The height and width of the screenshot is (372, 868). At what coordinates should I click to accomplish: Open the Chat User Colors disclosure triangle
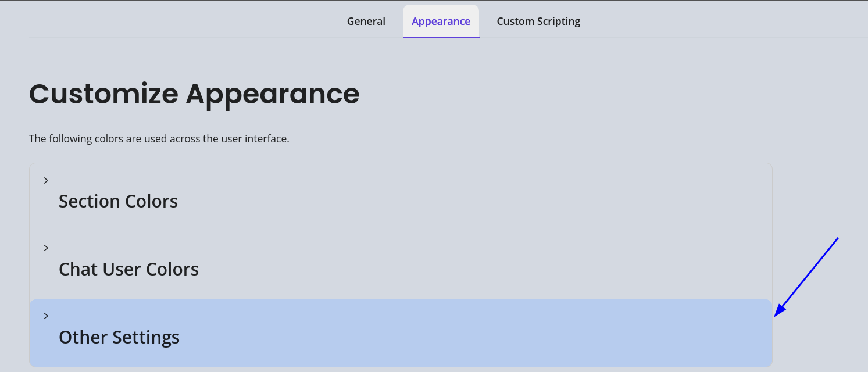[x=46, y=248]
